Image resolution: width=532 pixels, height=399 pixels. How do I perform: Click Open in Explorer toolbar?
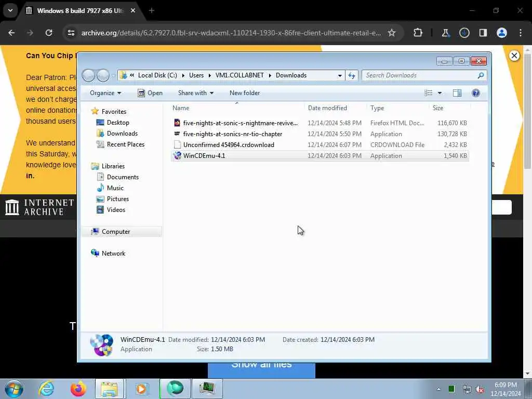point(150,93)
